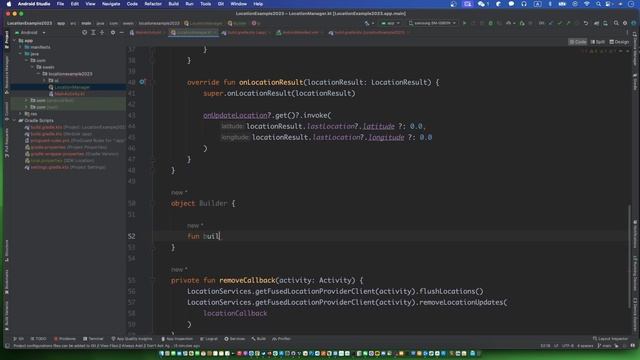Viewport: 640px width, 360px height.
Task: Click the Debug app bug icon
Action: click(x=491, y=23)
